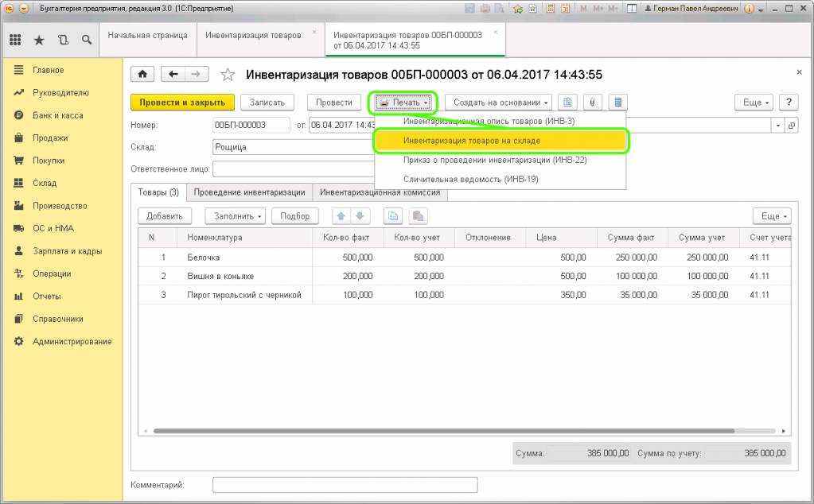The height and width of the screenshot is (504, 814).
Task: Open the title bar link-by-URL star icon
Action: click(x=532, y=9)
